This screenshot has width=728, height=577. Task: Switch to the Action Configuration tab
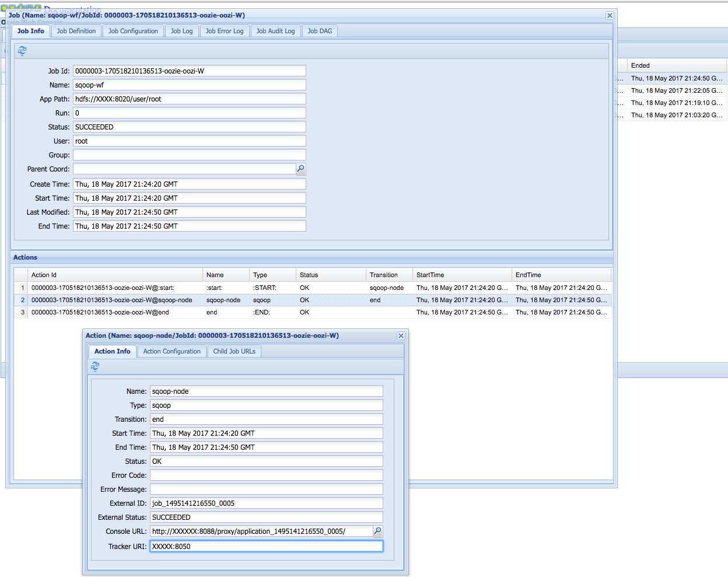(x=171, y=351)
